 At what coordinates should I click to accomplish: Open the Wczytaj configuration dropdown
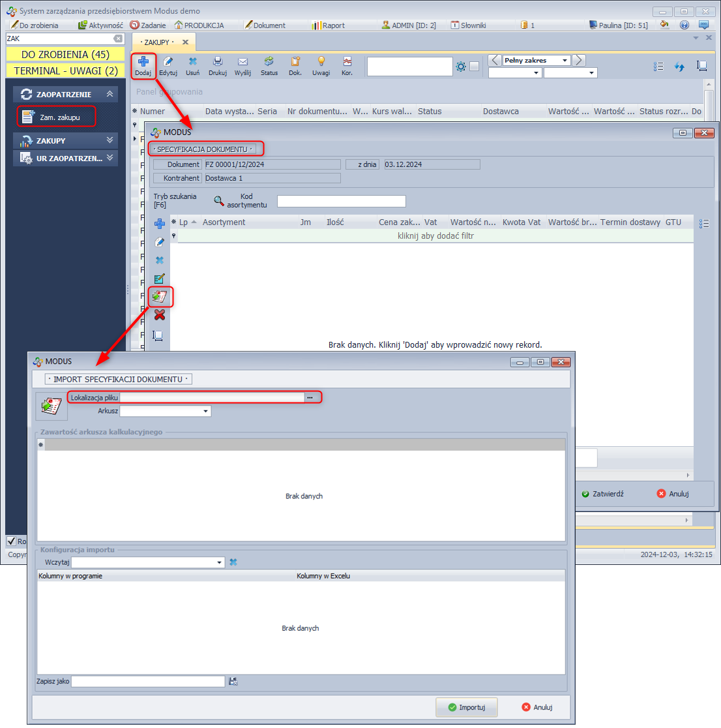pos(219,562)
